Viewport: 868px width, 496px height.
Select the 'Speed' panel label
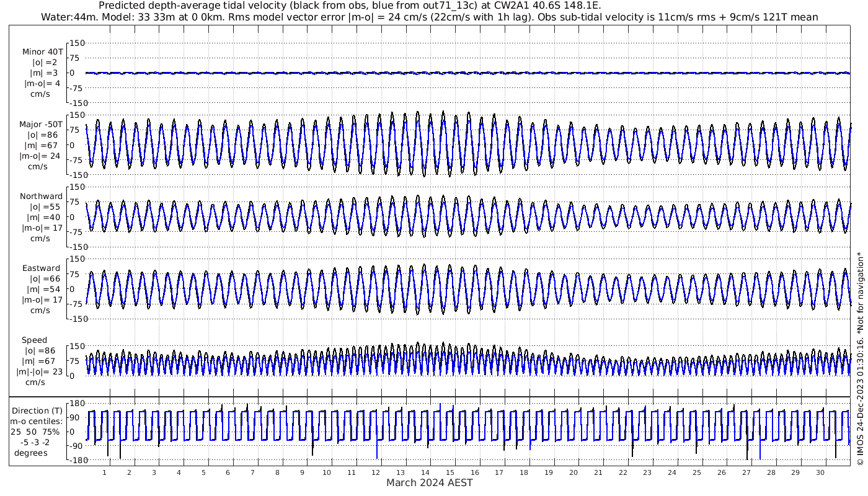pos(34,340)
